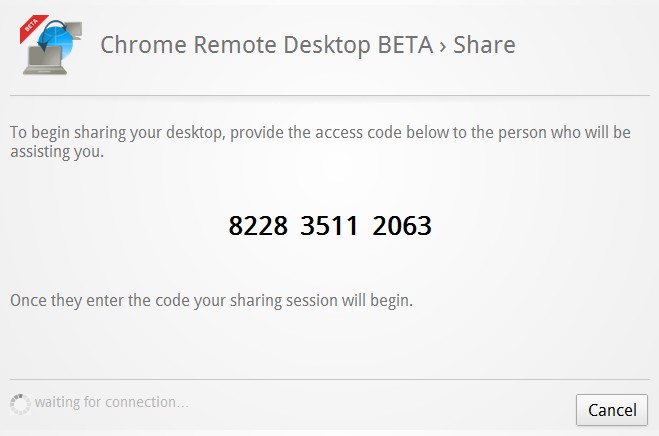This screenshot has width=659, height=436.
Task: Click the waiting for connection status text
Action: 111,402
